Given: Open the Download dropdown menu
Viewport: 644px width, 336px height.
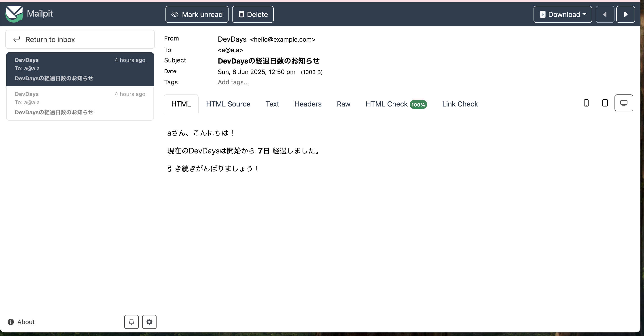Looking at the screenshot, I should point(563,14).
